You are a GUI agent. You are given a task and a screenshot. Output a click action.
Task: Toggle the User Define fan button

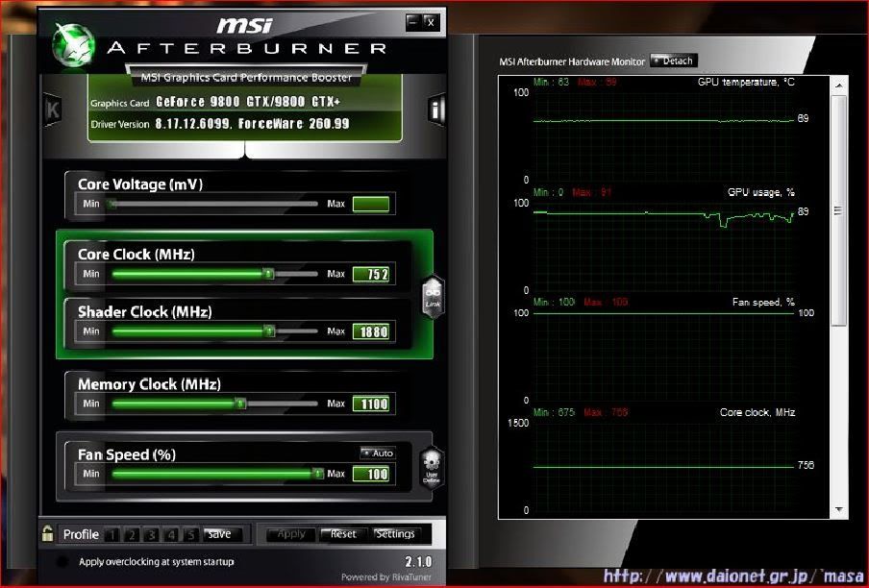(432, 468)
